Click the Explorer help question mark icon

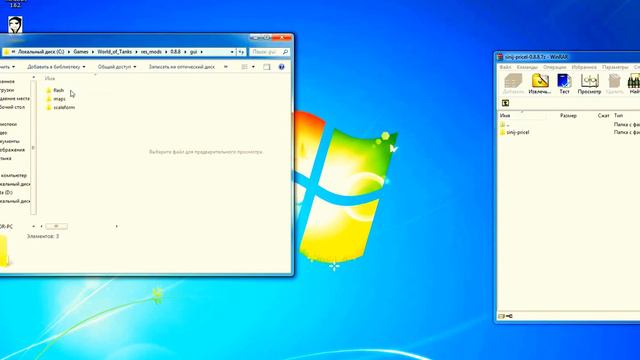point(281,67)
